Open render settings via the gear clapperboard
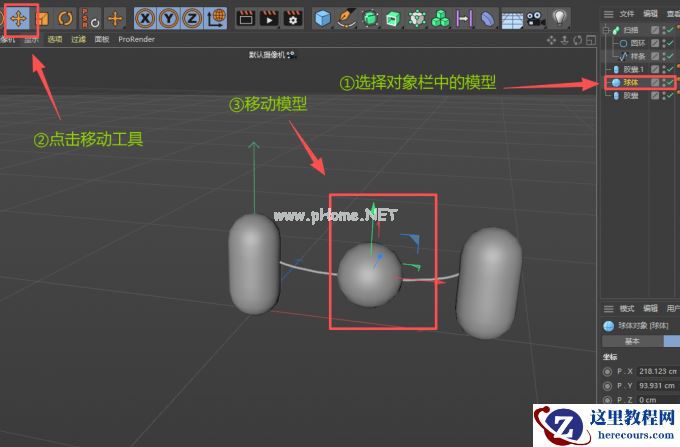The image size is (680, 447). pyautogui.click(x=293, y=19)
